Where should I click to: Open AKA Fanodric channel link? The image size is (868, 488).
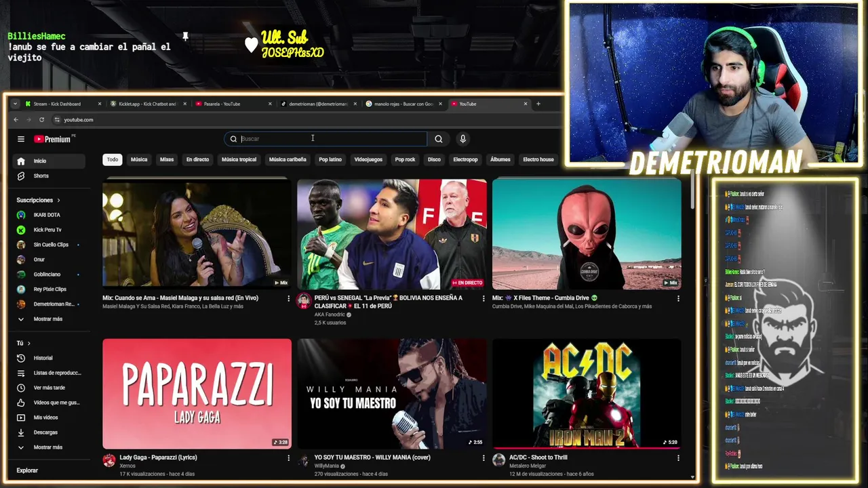pos(331,314)
